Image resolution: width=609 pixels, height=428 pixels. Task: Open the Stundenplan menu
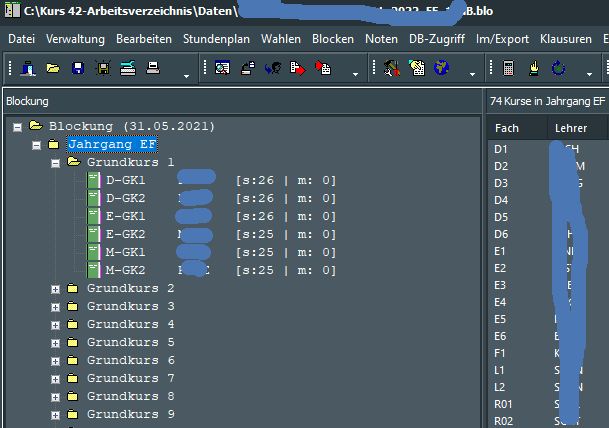click(x=217, y=39)
